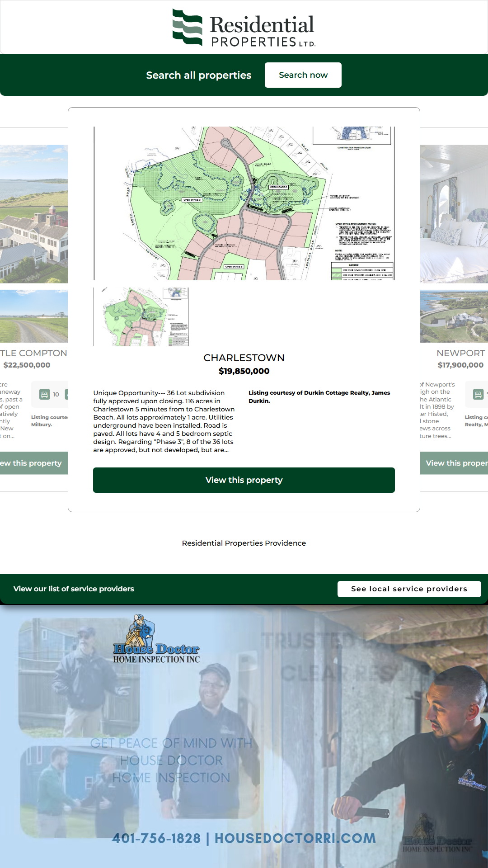The width and height of the screenshot is (488, 868).
Task: Click the $19,850,000 Charlestown price
Action: [244, 371]
